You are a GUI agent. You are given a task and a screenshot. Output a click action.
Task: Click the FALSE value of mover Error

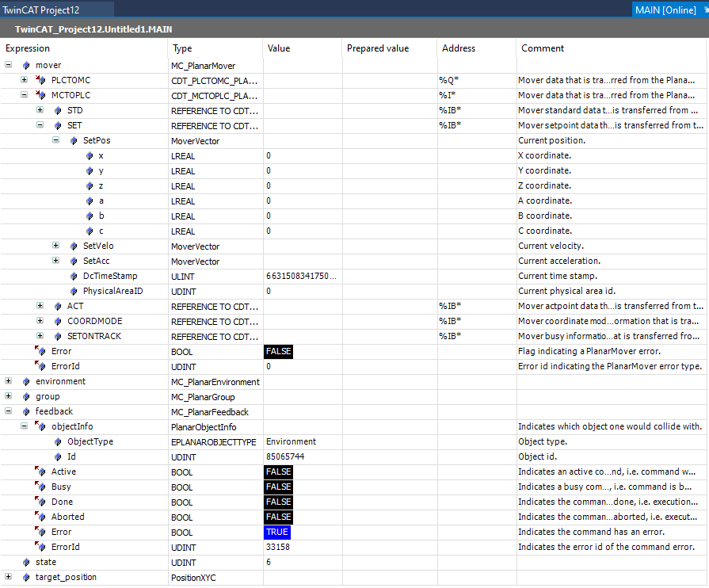pyautogui.click(x=279, y=351)
